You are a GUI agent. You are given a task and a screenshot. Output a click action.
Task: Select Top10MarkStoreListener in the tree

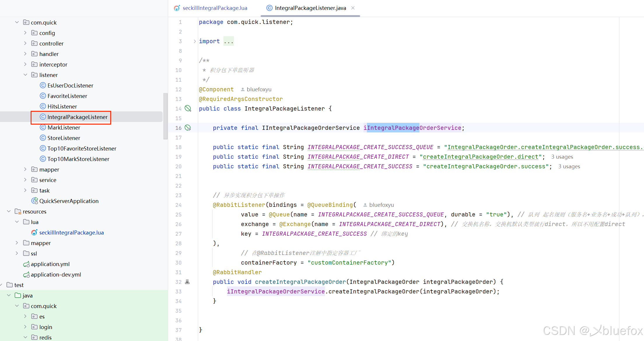click(78, 159)
